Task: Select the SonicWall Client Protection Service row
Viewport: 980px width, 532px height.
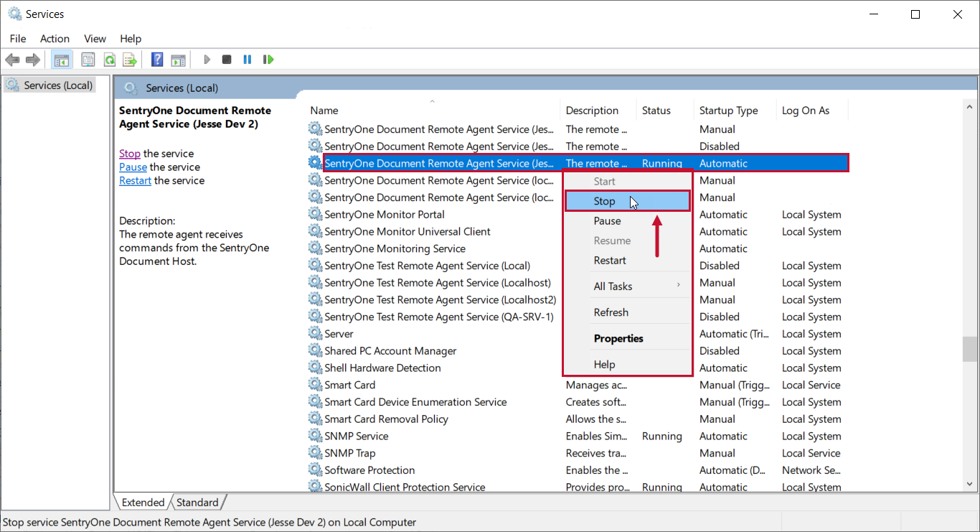Action: click(578, 487)
